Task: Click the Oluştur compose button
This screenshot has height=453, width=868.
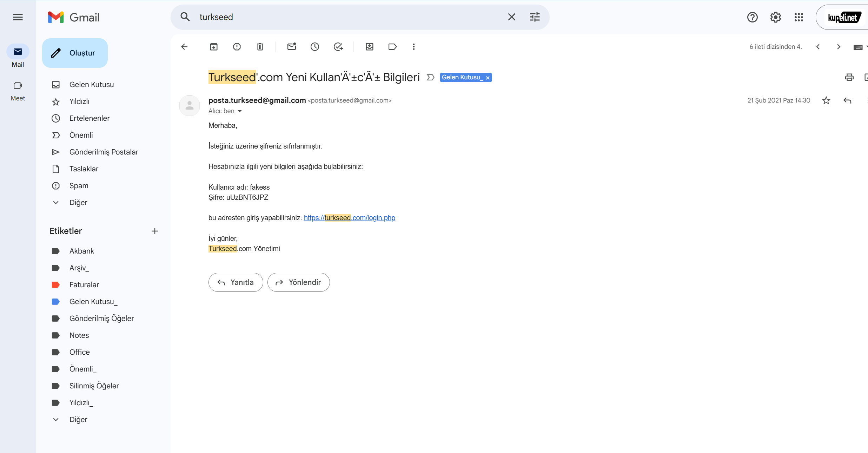Action: click(x=75, y=53)
